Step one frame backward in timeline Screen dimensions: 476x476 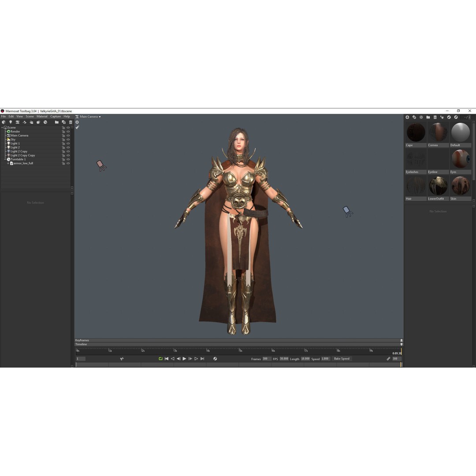click(178, 359)
